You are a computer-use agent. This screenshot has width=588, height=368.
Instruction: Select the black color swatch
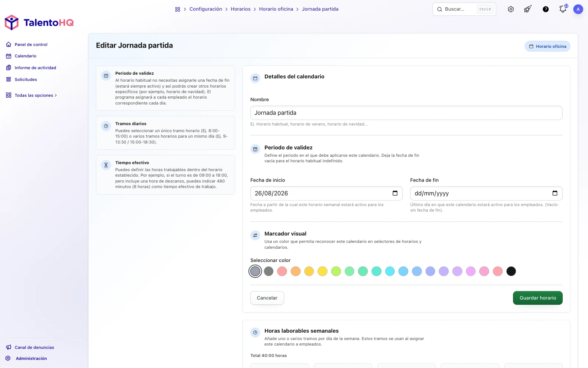511,271
